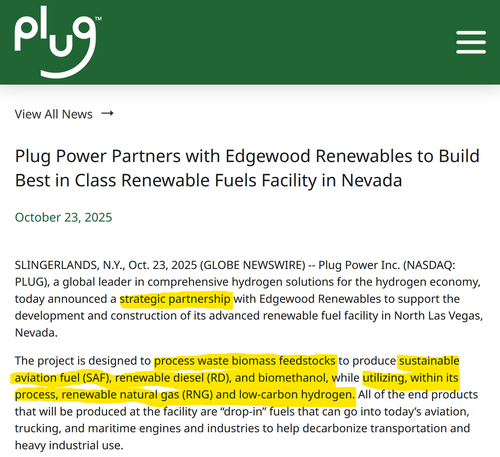Click the 'sustainable' highlighted word

click(x=429, y=361)
